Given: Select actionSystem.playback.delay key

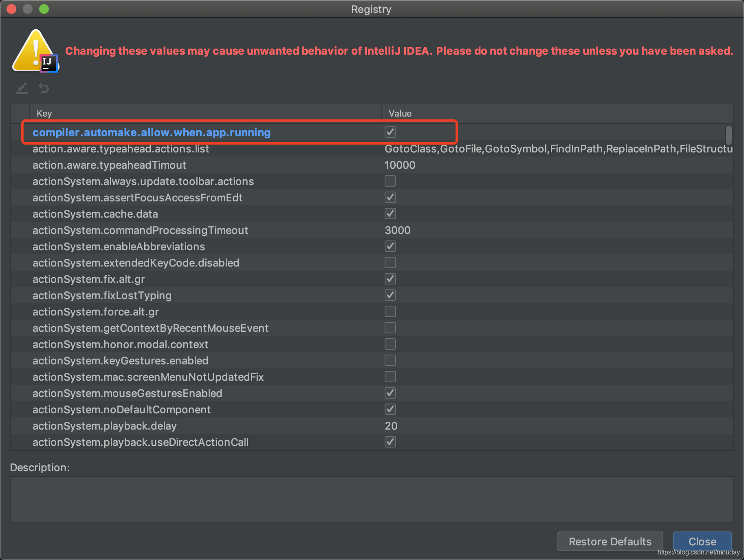Looking at the screenshot, I should click(x=105, y=426).
